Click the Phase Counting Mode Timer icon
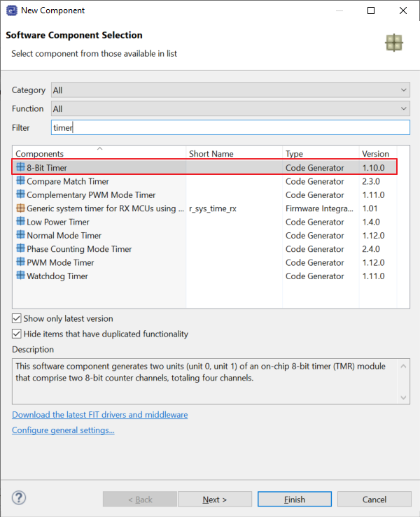Screen dimensions: 420x517 pos(20,249)
